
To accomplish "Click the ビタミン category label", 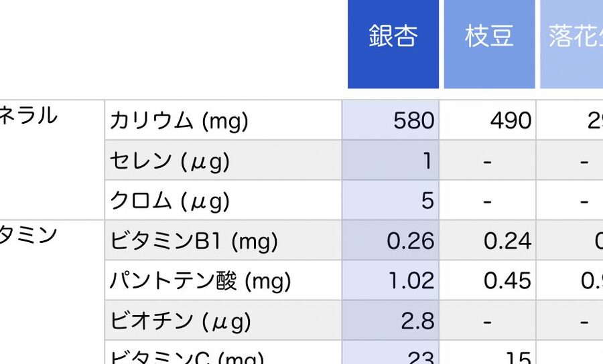I will coord(28,236).
